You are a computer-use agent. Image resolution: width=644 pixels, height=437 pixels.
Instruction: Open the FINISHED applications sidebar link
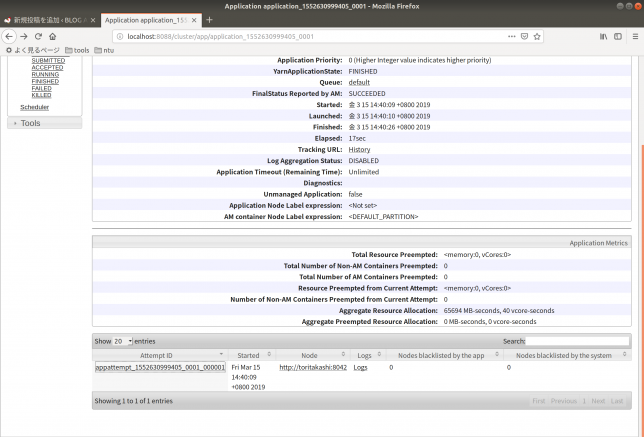click(45, 81)
